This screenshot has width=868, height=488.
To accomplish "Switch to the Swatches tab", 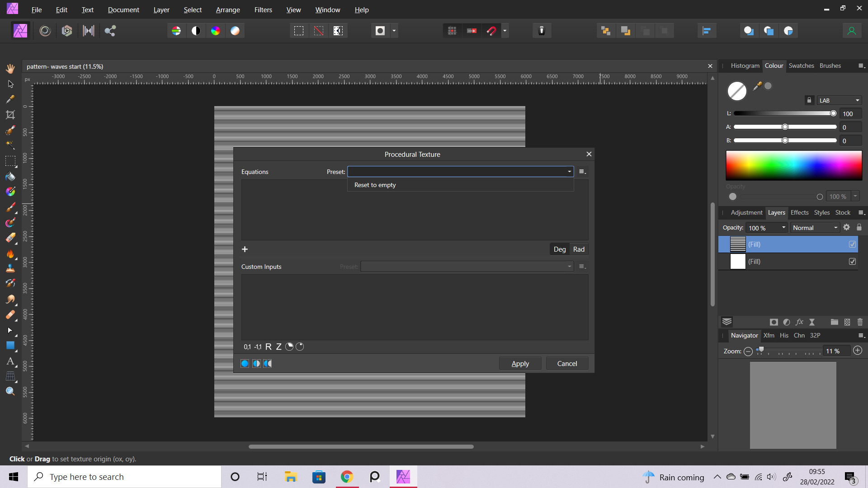I will pyautogui.click(x=801, y=66).
